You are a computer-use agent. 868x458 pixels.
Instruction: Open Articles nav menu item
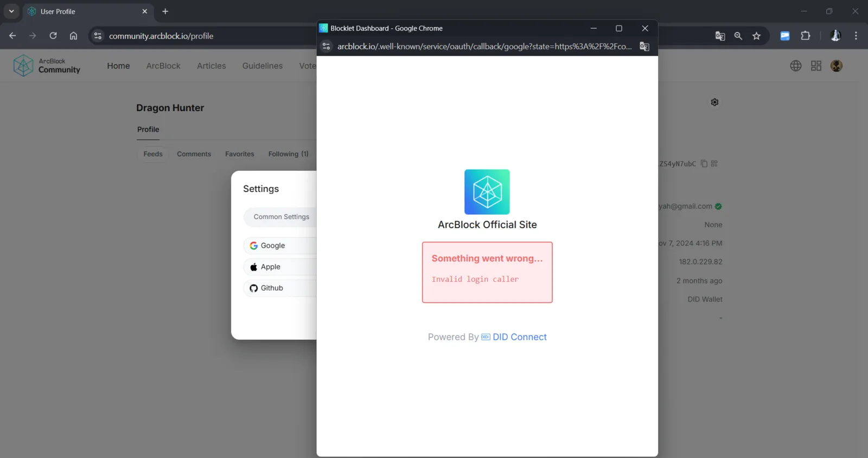212,66
